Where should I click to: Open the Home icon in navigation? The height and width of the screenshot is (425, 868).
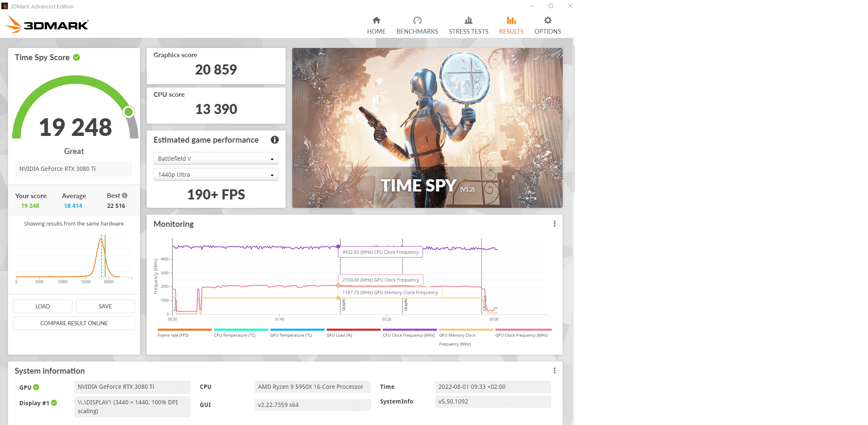coord(376,20)
